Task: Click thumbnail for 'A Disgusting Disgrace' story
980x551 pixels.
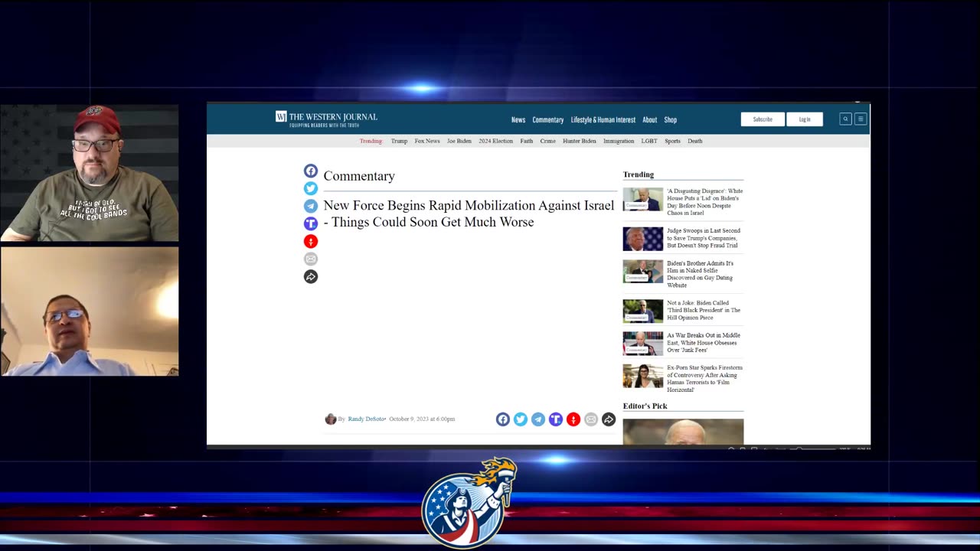Action: [642, 200]
